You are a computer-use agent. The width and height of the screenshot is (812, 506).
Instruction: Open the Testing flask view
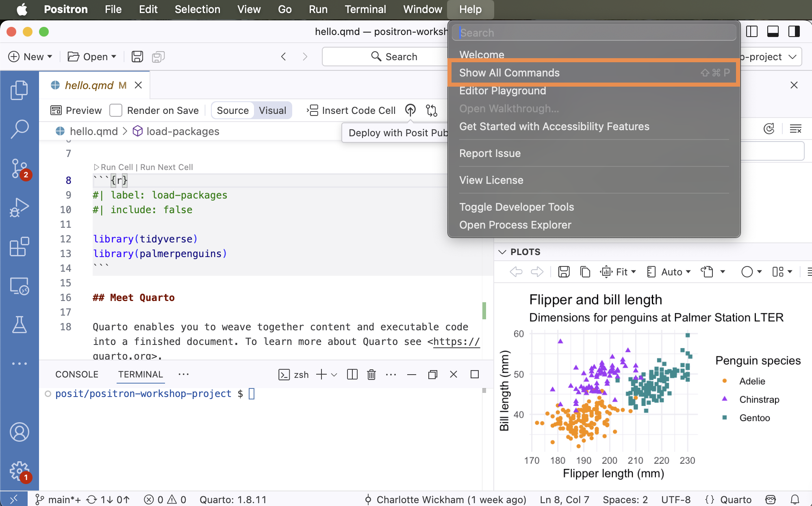[x=19, y=325]
